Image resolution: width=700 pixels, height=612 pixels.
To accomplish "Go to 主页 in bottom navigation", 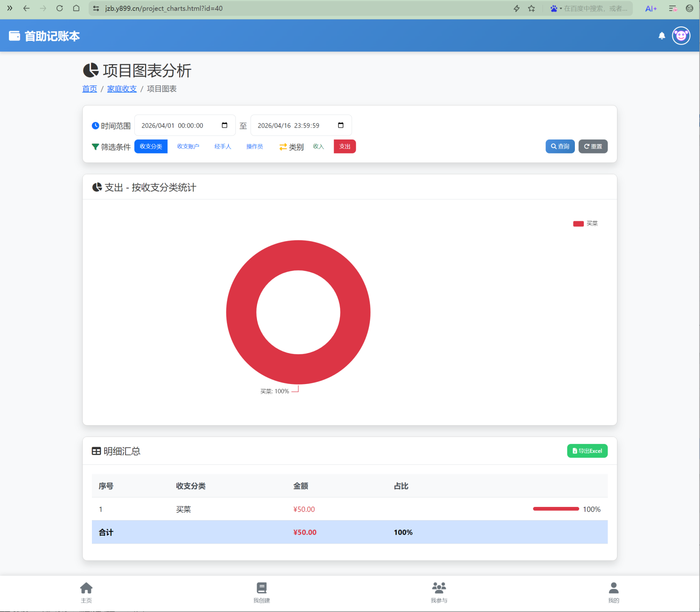I will [86, 592].
